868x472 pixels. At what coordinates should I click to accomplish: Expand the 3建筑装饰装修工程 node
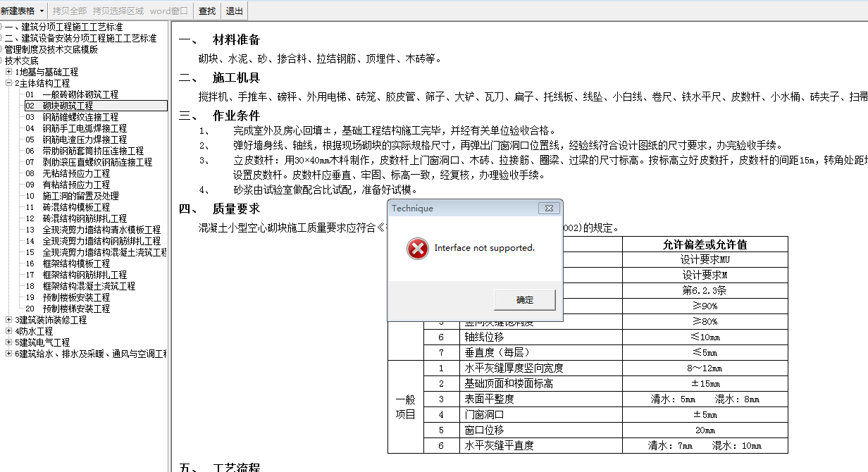point(8,320)
